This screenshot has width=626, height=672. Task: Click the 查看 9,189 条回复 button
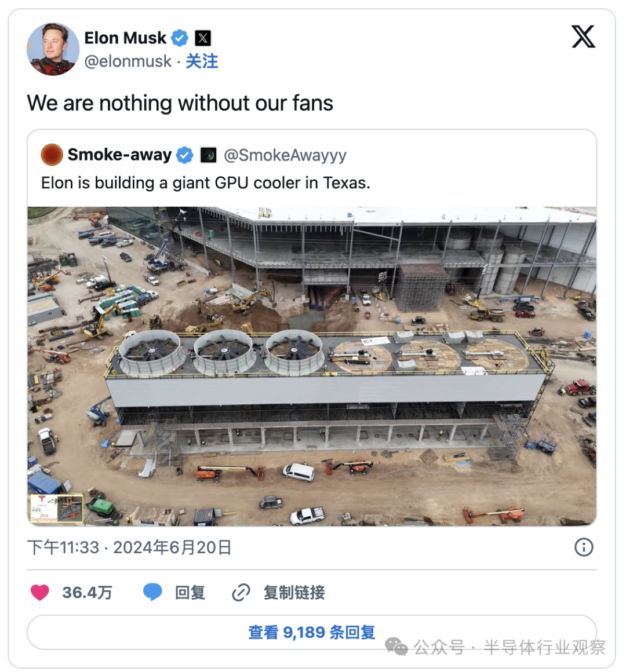click(x=312, y=632)
